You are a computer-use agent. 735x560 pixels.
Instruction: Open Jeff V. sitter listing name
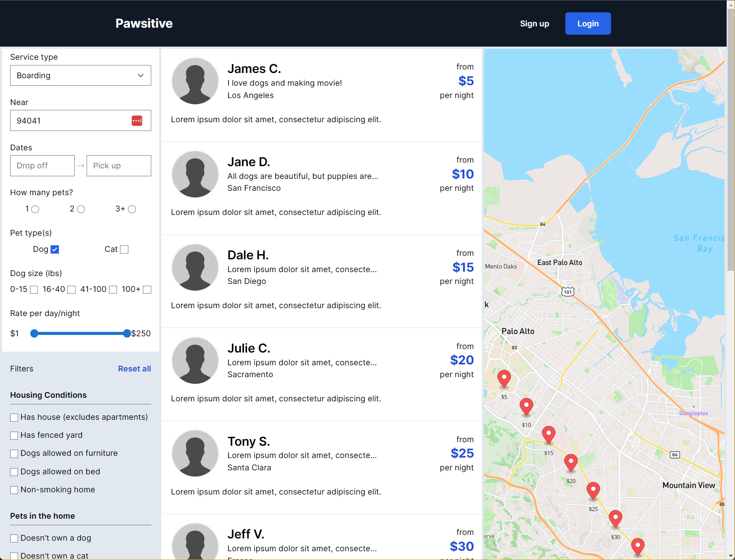[x=246, y=535]
